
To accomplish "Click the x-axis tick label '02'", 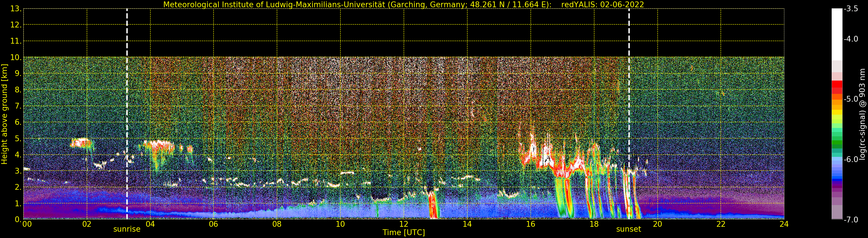I will tap(87, 224).
